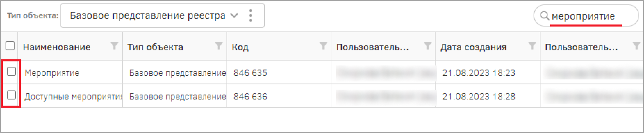Click the dropdown chevron arrow
Image resolution: width=644 pixels, height=133 pixels.
pyautogui.click(x=234, y=16)
